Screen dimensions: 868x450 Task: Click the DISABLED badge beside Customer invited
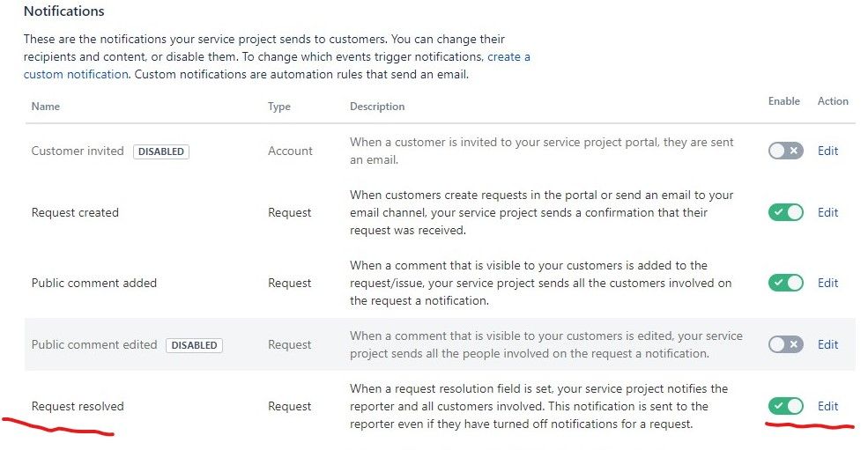[x=161, y=151]
